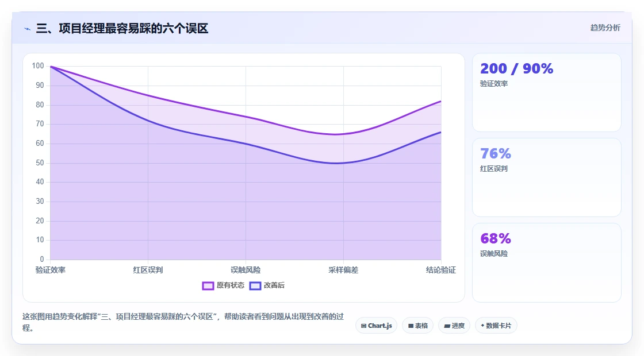Click the 采样偏差 x-axis label

coord(343,270)
